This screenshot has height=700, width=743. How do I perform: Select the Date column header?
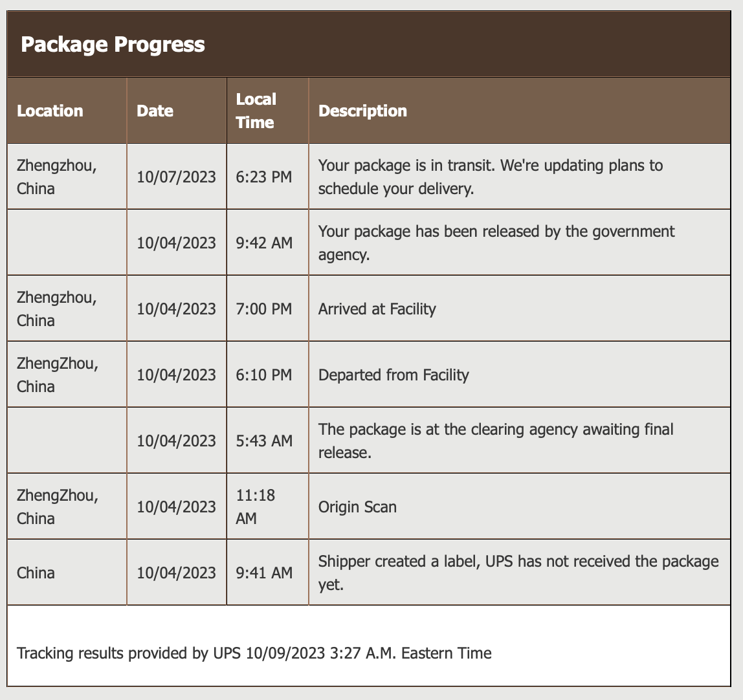click(155, 111)
